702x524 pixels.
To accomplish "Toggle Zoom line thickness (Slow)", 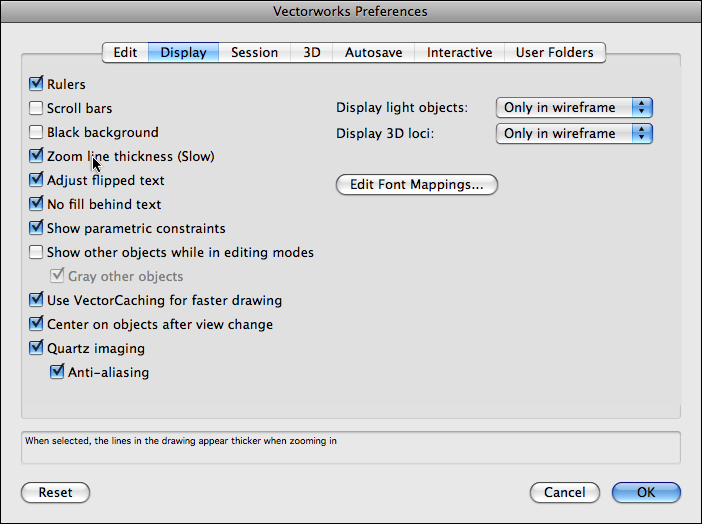I will pos(37,157).
